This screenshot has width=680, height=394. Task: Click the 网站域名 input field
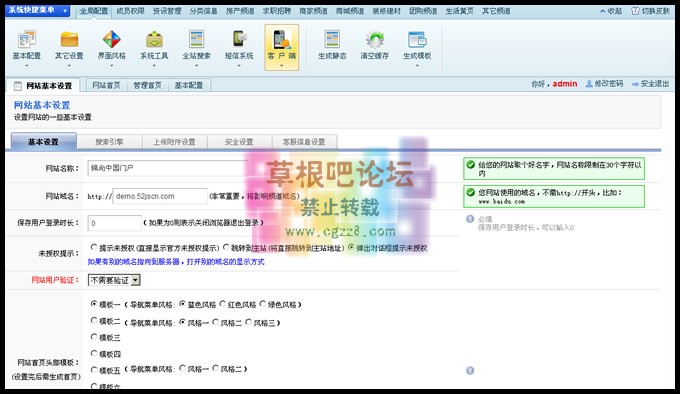point(160,196)
